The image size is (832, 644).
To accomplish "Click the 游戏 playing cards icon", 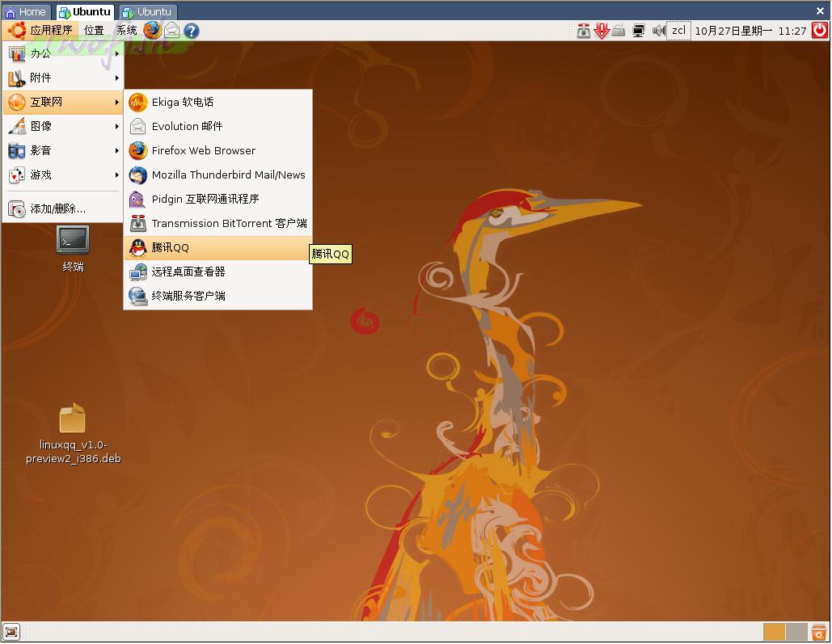I will [17, 175].
